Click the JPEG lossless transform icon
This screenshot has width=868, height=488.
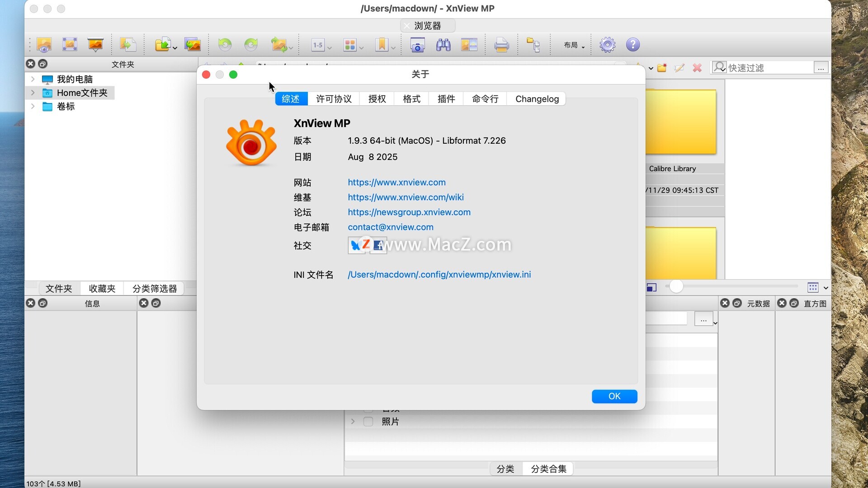click(x=279, y=45)
